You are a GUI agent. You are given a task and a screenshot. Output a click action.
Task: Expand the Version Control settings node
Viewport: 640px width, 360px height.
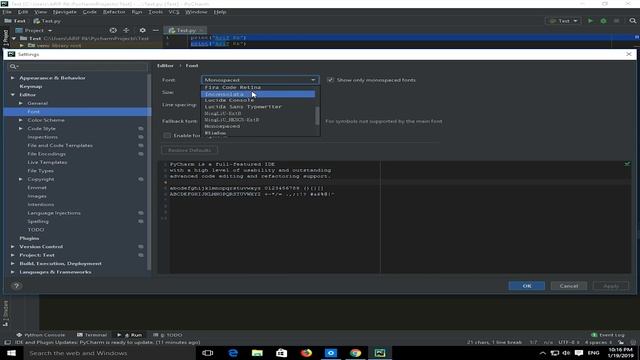point(13,247)
